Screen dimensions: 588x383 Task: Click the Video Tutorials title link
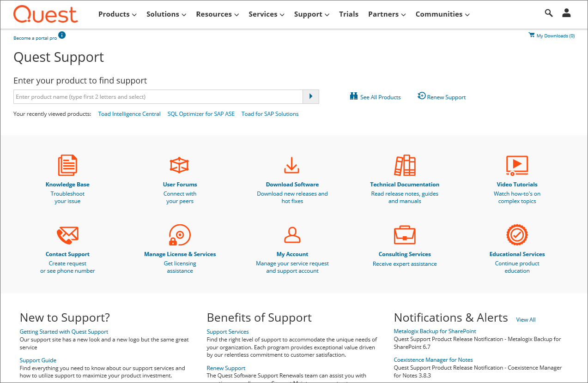click(517, 185)
